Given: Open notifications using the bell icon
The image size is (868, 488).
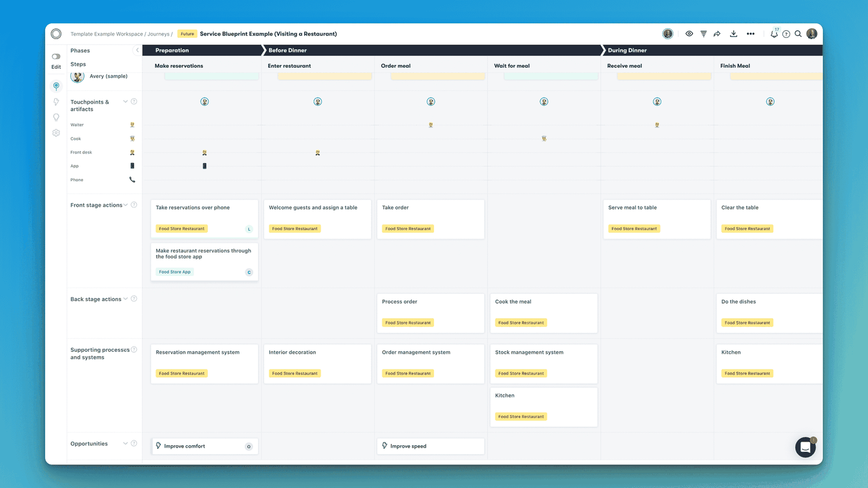Looking at the screenshot, I should [x=773, y=34].
